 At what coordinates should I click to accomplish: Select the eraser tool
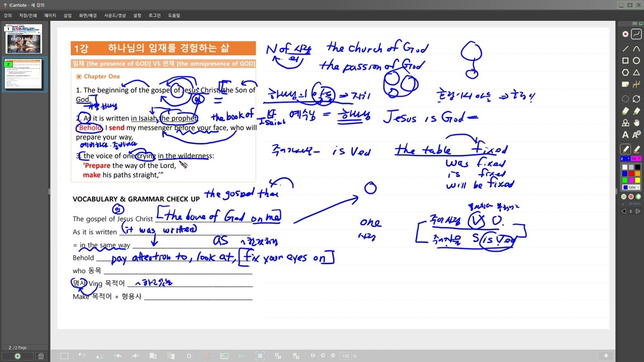636,149
